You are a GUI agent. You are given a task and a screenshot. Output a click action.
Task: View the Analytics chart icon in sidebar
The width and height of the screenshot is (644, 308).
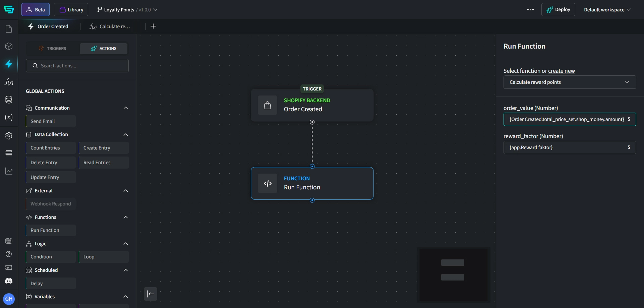(9, 171)
